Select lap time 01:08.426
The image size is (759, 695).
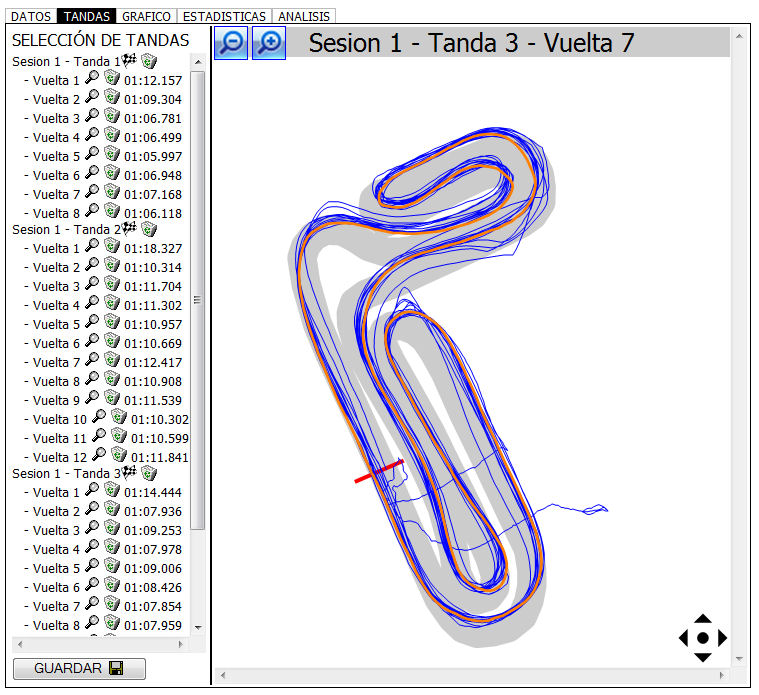pos(153,587)
